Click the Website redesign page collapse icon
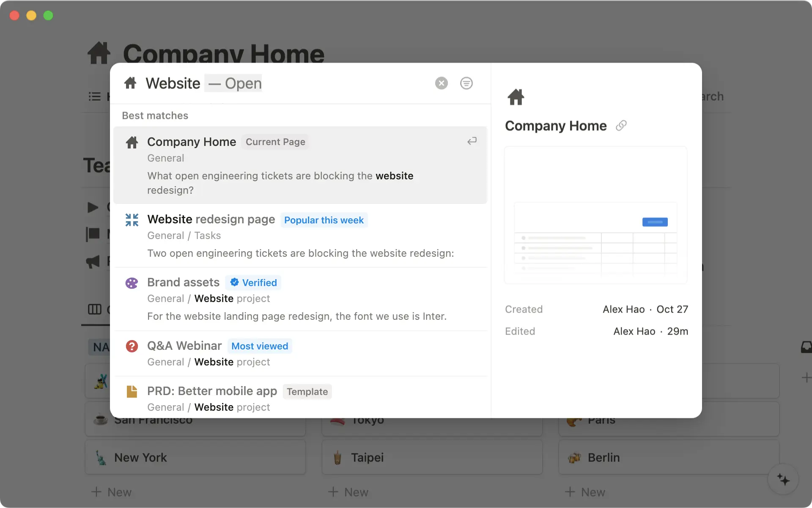This screenshot has width=812, height=508. point(132,220)
